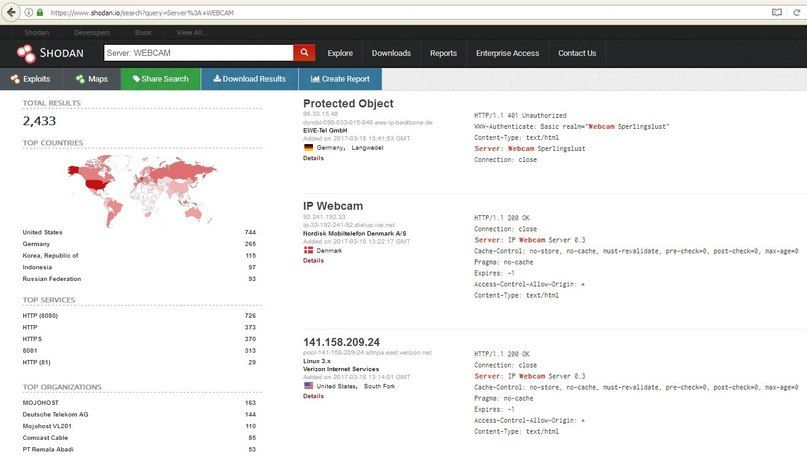Click the Shodan logo
The width and height of the screenshot is (807, 457).
pyautogui.click(x=49, y=53)
